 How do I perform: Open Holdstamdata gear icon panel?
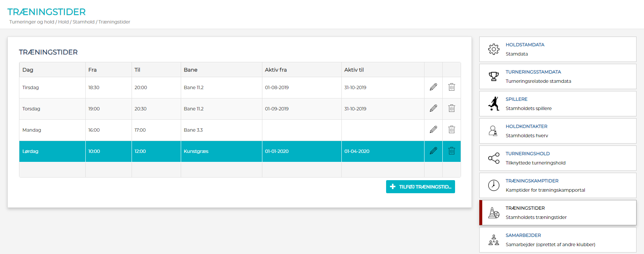click(494, 49)
